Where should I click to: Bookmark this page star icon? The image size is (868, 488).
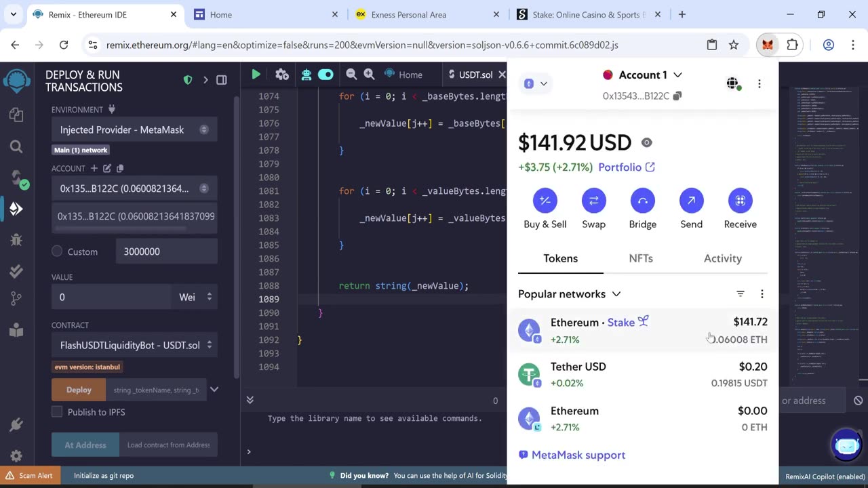tap(734, 45)
